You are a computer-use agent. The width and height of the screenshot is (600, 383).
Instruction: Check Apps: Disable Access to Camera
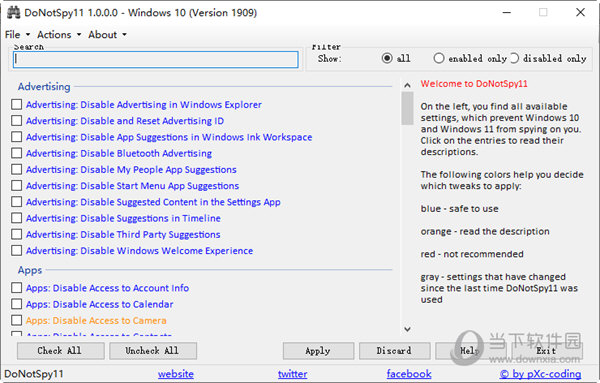16,320
